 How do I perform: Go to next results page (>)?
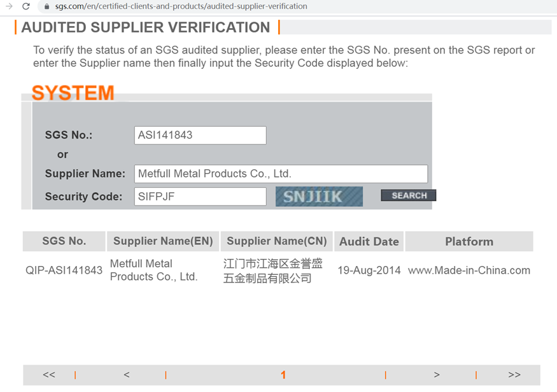pos(437,375)
